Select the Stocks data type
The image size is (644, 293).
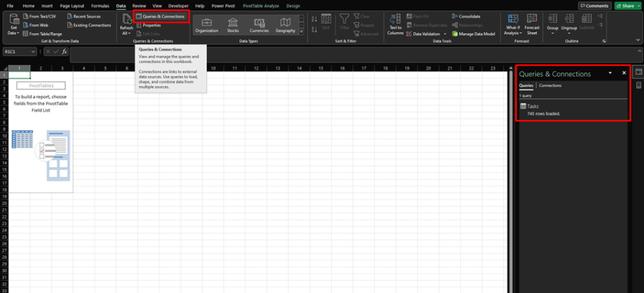(x=233, y=26)
